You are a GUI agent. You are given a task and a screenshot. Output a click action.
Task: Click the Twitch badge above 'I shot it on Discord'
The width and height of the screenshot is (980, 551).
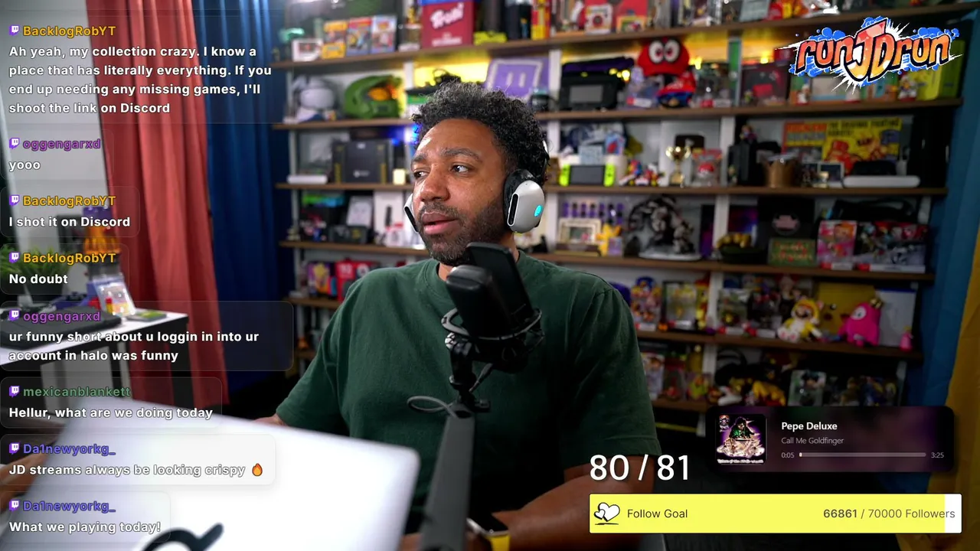[x=14, y=201]
